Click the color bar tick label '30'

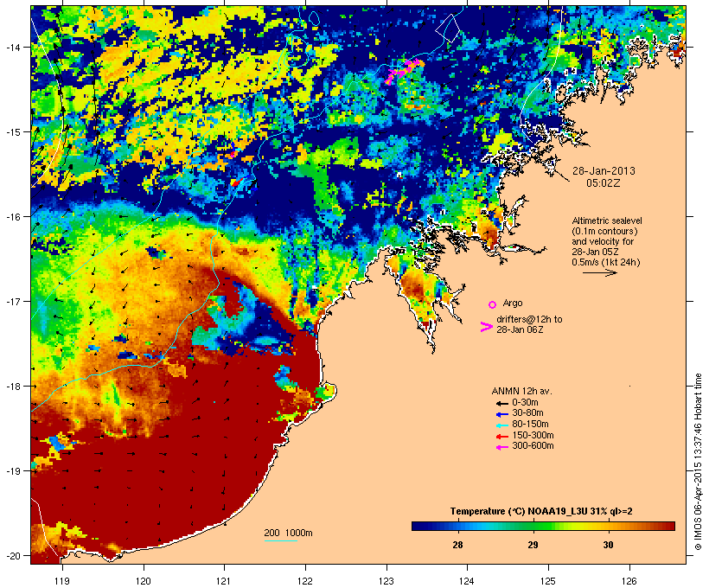pyautogui.click(x=608, y=545)
